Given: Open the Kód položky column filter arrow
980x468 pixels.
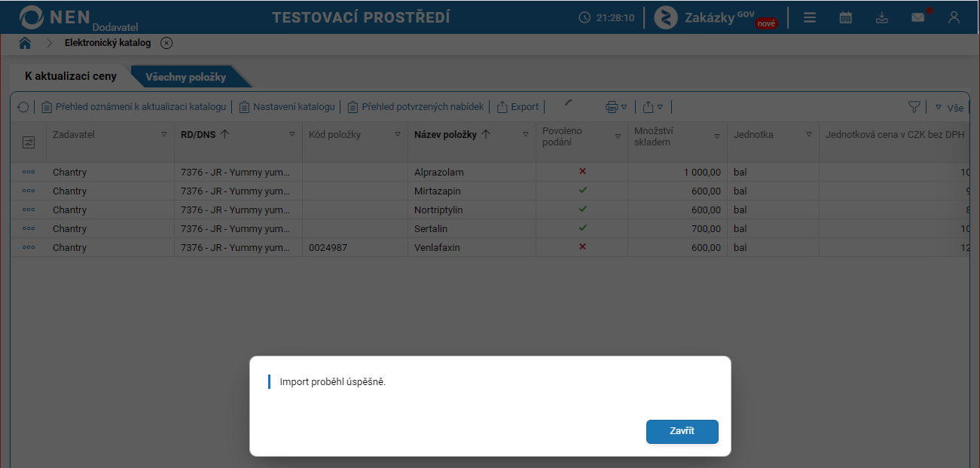Looking at the screenshot, I should 398,135.
